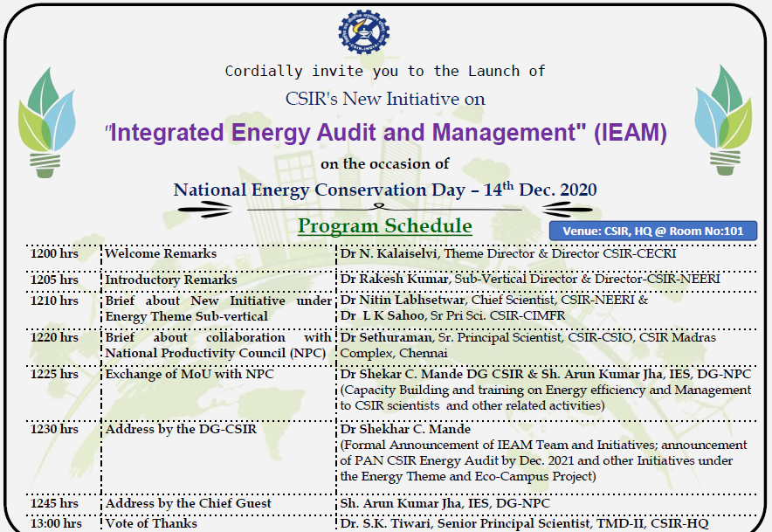Click the Integrated Energy Audit and Management title
This screenshot has width=772, height=532.
(x=386, y=133)
